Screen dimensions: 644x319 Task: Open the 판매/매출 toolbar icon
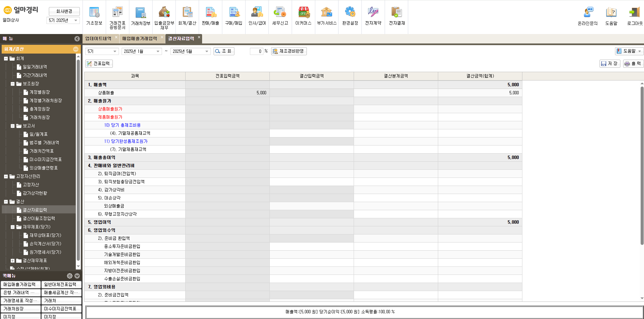point(211,16)
